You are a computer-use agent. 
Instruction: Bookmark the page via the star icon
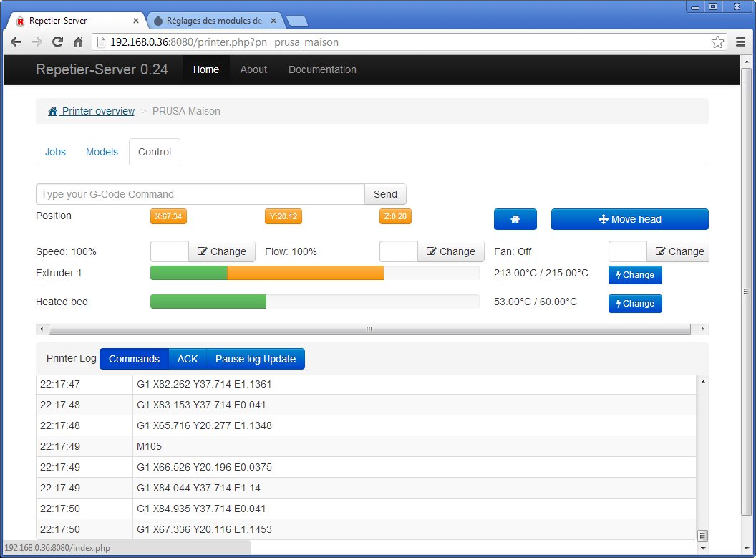pos(717,42)
